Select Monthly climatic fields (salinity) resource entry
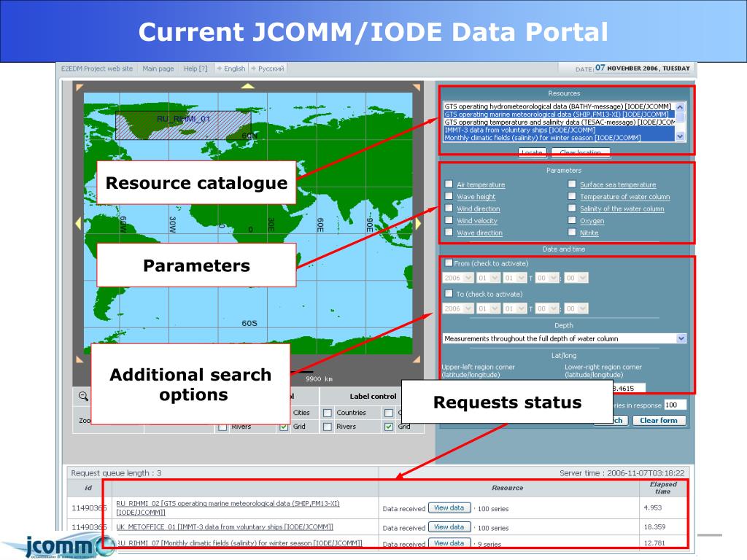The height and width of the screenshot is (560, 747). click(560, 138)
